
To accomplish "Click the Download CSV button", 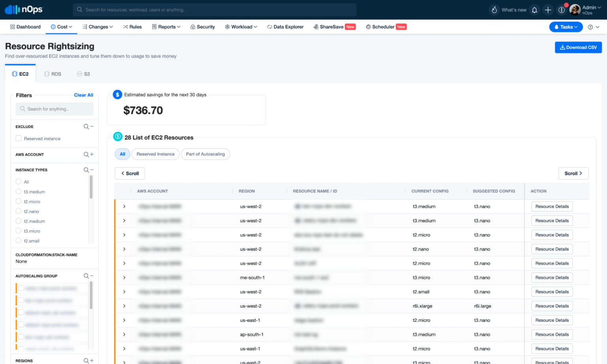I will [x=578, y=47].
